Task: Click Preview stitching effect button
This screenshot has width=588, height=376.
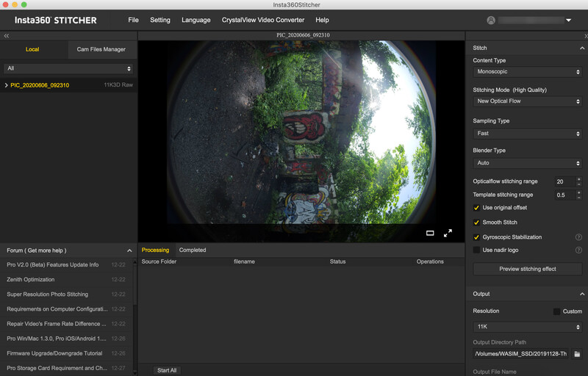Action: [527, 269]
